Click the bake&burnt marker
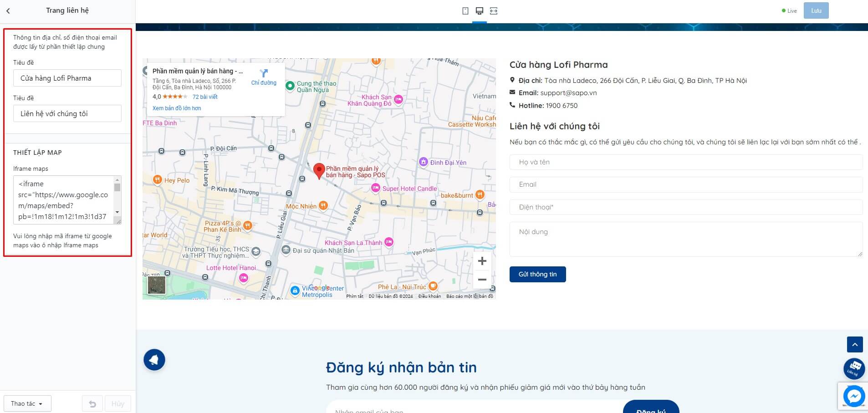 point(480,195)
